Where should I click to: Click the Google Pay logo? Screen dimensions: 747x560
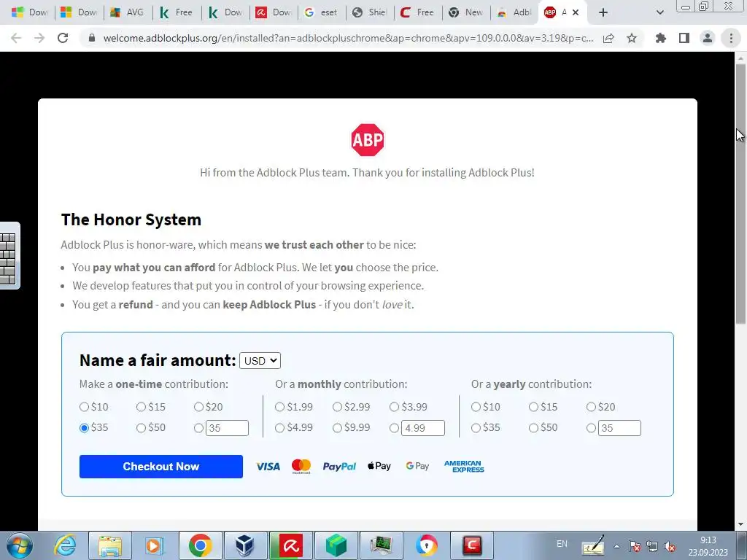[x=417, y=466]
